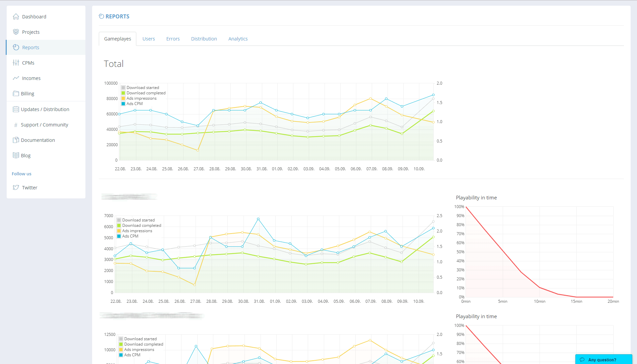This screenshot has height=364, width=637.
Task: Click the REPORTS page title
Action: point(117,16)
